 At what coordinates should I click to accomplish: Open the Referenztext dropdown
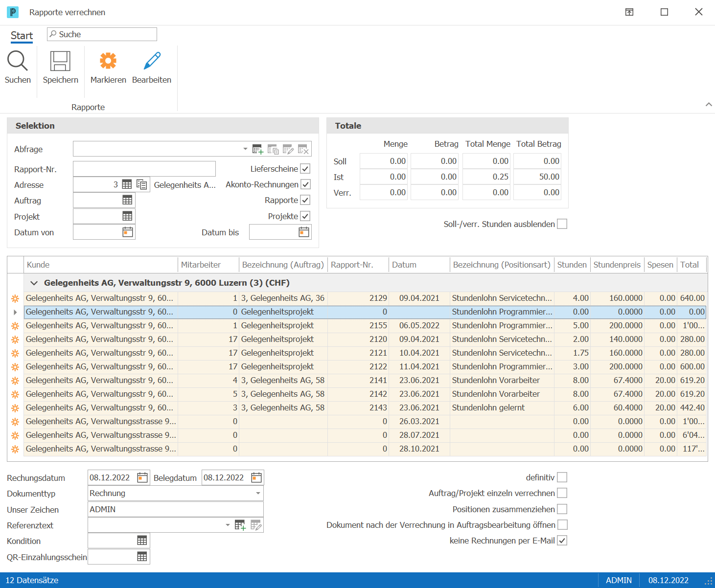(x=228, y=525)
